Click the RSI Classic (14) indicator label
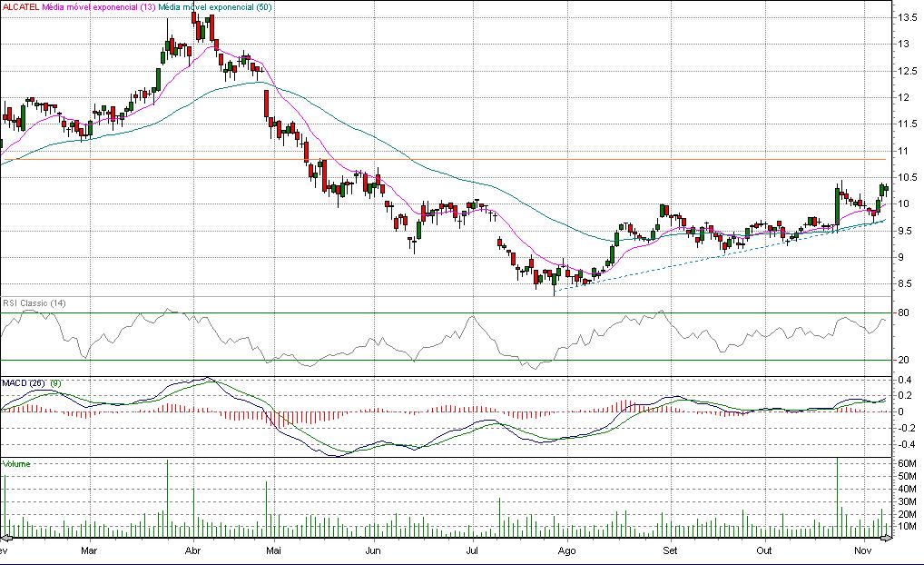The height and width of the screenshot is (565, 924). click(34, 303)
